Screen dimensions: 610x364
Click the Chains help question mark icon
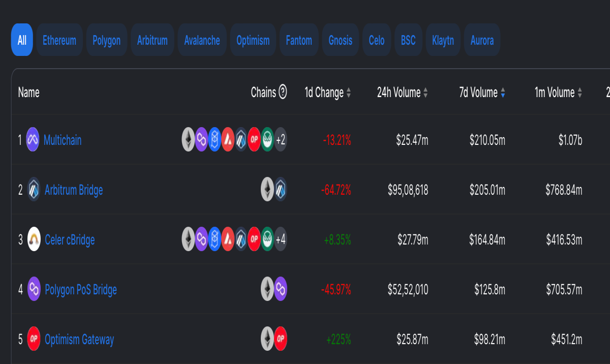(283, 92)
